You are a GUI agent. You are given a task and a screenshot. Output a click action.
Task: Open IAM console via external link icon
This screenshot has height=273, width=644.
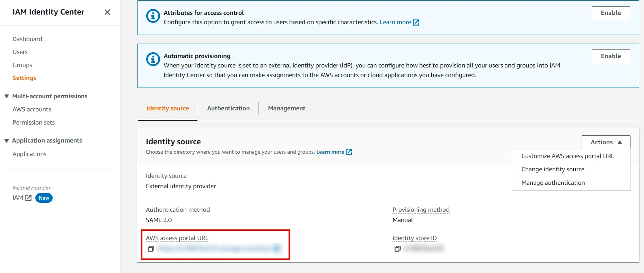point(28,198)
